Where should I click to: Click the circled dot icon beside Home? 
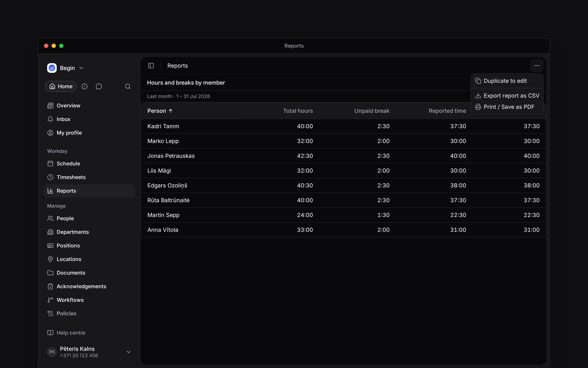(84, 86)
